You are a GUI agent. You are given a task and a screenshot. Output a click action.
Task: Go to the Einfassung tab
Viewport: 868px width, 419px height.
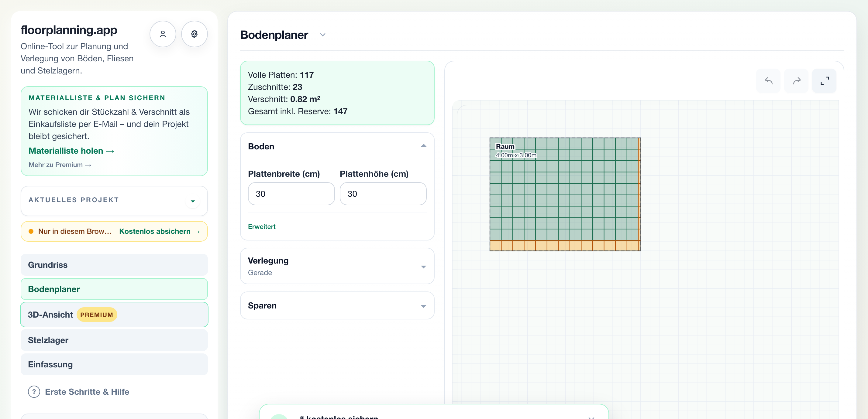pyautogui.click(x=114, y=364)
